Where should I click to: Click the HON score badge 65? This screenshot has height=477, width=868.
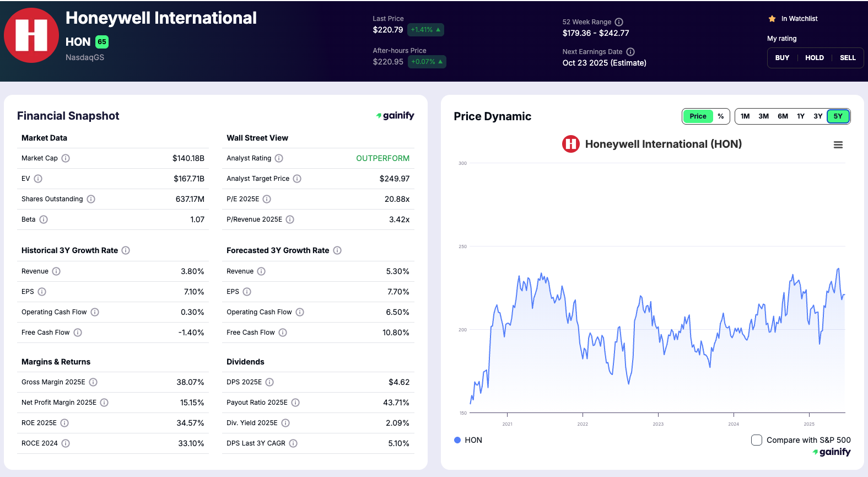click(x=102, y=42)
